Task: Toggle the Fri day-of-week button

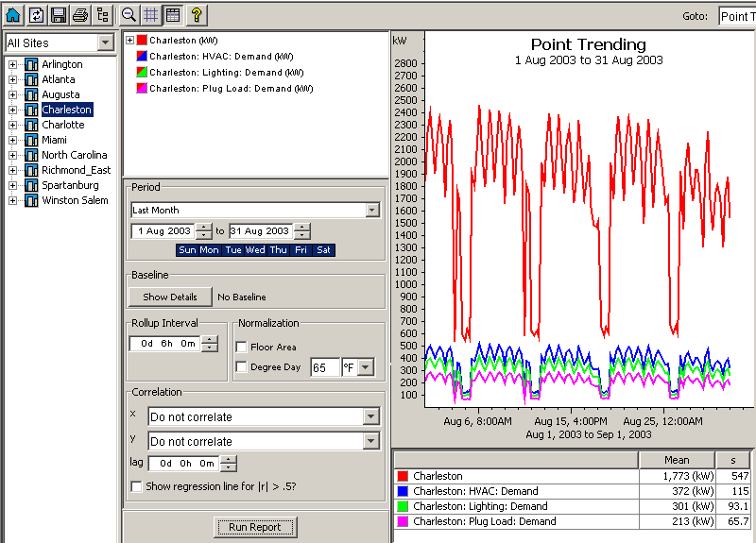Action: click(x=301, y=250)
